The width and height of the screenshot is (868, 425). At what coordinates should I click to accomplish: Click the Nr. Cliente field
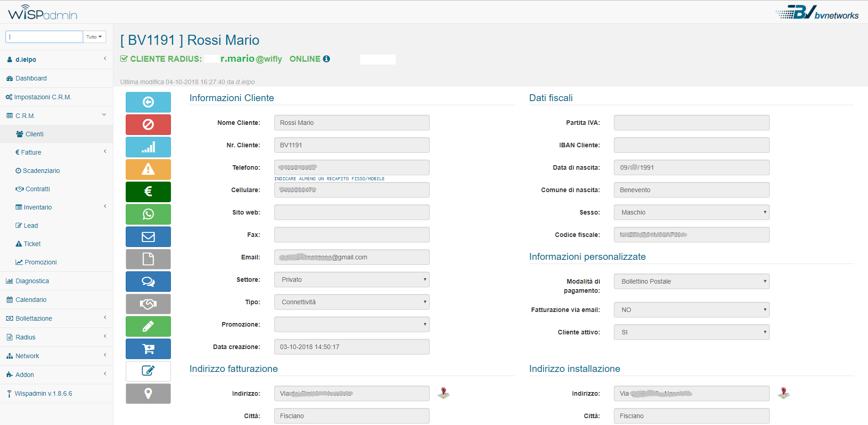click(351, 145)
